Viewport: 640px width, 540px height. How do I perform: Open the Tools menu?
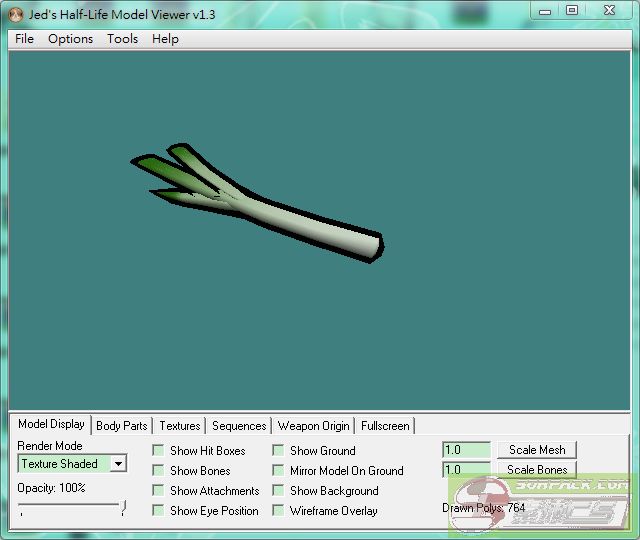click(x=122, y=39)
